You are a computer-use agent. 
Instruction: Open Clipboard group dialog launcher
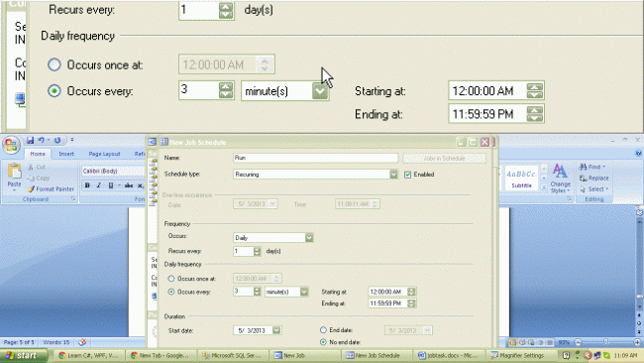73,199
